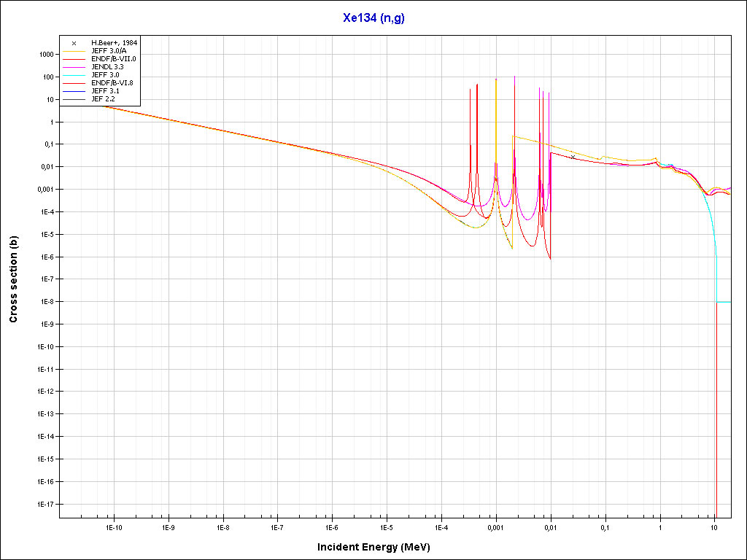Select the blue JEFF 3.1 legend line
747x560 pixels.
click(x=74, y=90)
